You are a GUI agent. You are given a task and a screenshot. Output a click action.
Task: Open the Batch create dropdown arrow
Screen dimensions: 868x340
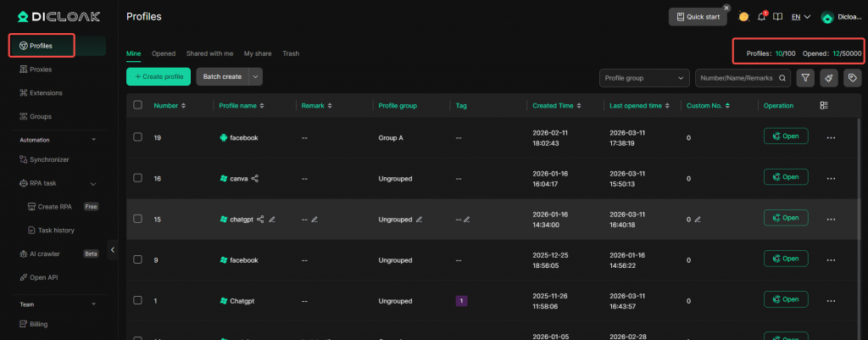255,77
